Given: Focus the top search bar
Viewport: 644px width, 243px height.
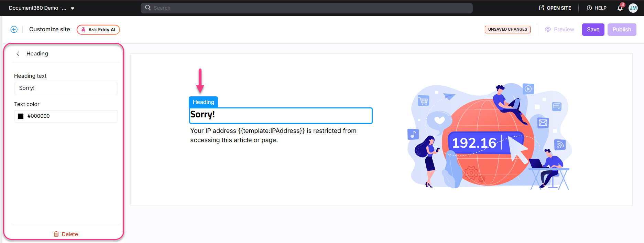Looking at the screenshot, I should point(306,8).
